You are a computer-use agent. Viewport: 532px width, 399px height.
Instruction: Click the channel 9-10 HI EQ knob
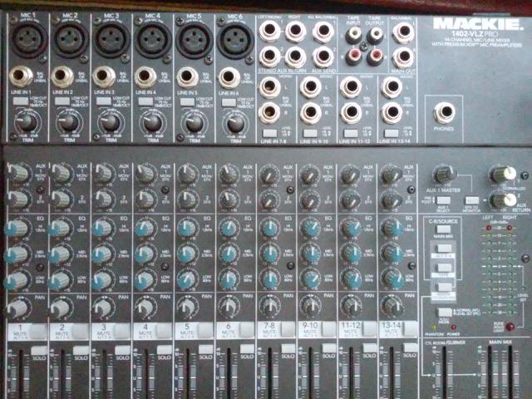tap(310, 228)
